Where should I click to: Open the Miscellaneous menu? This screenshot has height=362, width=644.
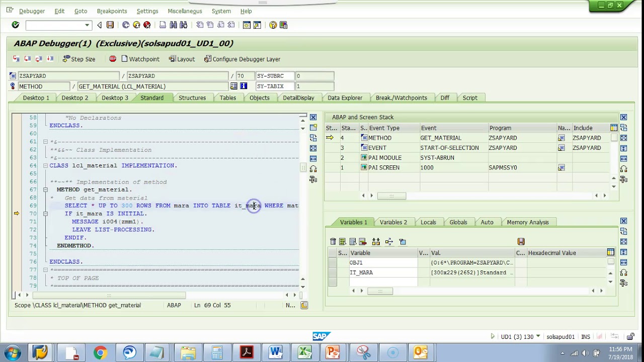[185, 11]
